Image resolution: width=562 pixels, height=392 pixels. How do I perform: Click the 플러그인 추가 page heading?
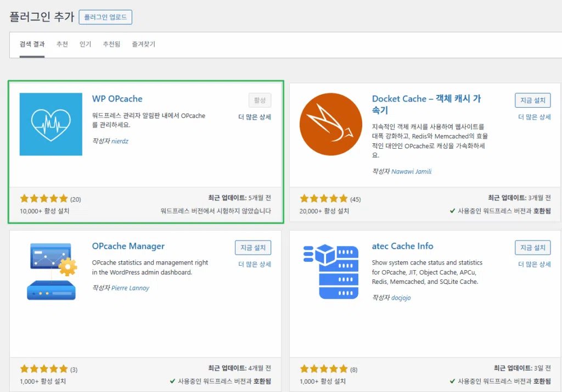pyautogui.click(x=42, y=16)
